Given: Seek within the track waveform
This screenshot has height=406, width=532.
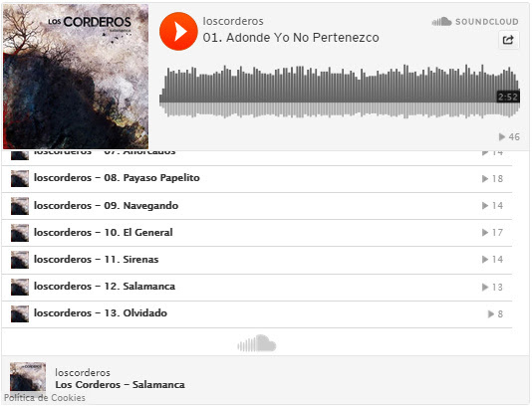Looking at the screenshot, I should click(340, 92).
